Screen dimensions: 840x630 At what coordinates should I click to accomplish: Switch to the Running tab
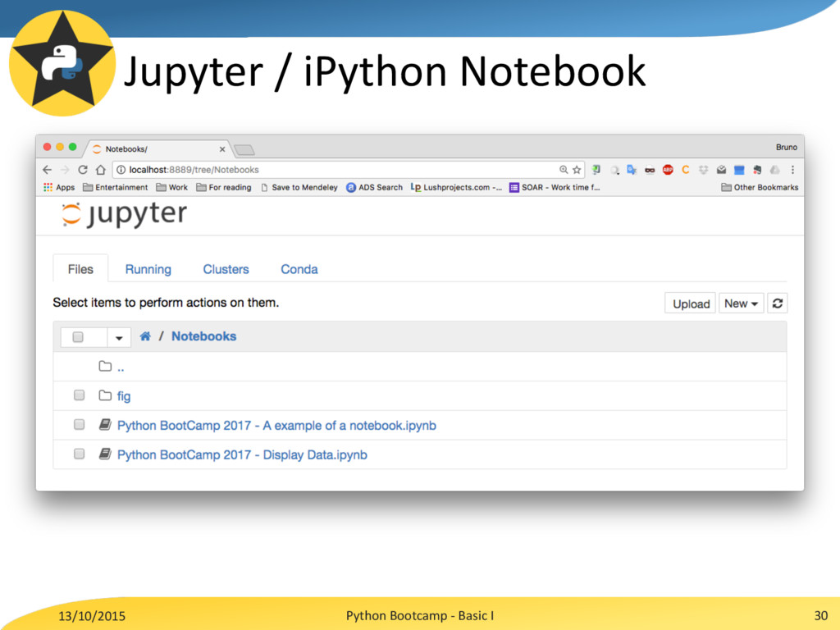point(148,269)
